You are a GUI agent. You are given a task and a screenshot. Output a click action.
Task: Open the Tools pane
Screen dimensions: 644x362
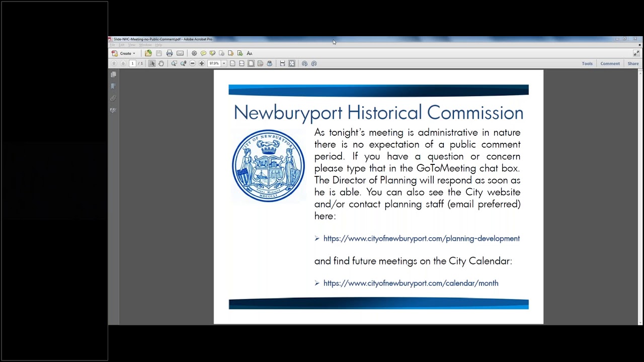(x=587, y=63)
